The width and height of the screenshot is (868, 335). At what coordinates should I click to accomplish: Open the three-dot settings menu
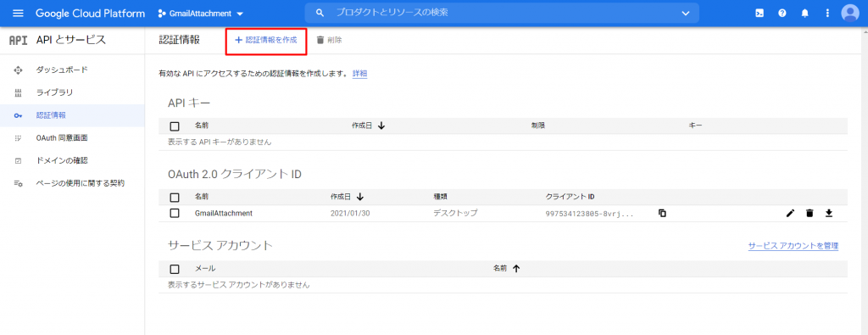[x=827, y=14]
